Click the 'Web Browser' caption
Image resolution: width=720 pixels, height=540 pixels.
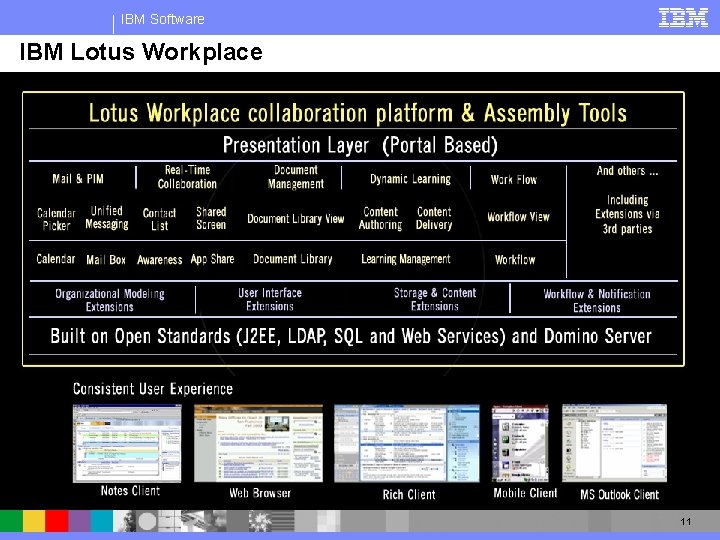pyautogui.click(x=260, y=493)
